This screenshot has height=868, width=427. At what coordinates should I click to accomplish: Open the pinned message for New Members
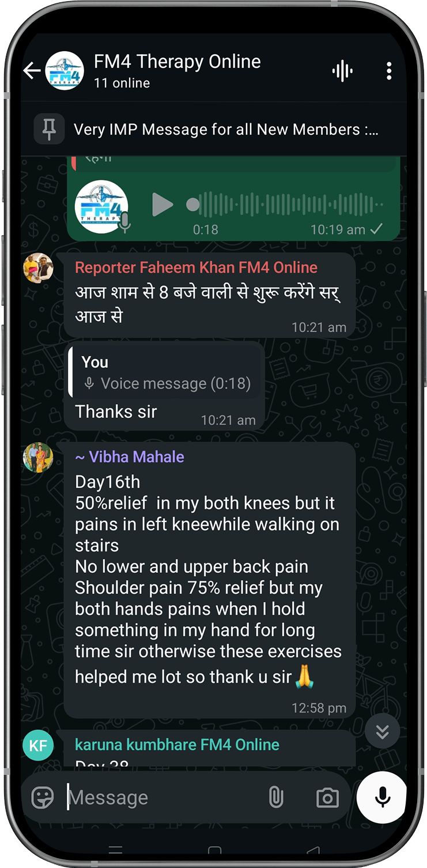pyautogui.click(x=226, y=130)
